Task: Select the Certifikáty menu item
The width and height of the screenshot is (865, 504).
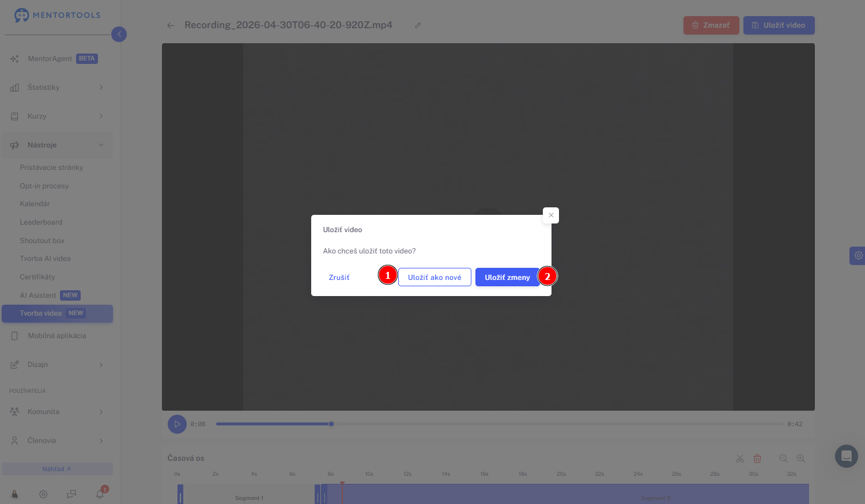Action: pyautogui.click(x=37, y=277)
